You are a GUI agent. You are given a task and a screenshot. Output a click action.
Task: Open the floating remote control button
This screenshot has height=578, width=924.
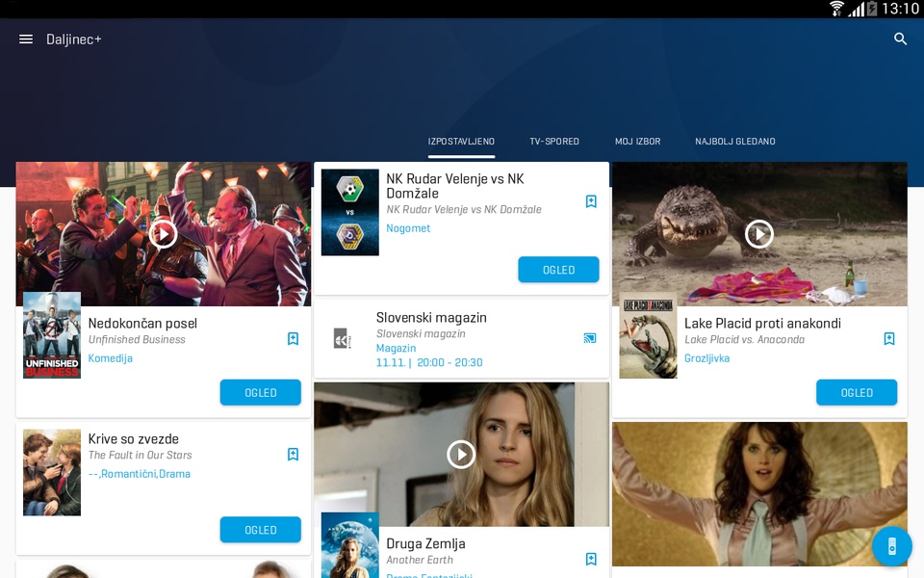pyautogui.click(x=891, y=546)
